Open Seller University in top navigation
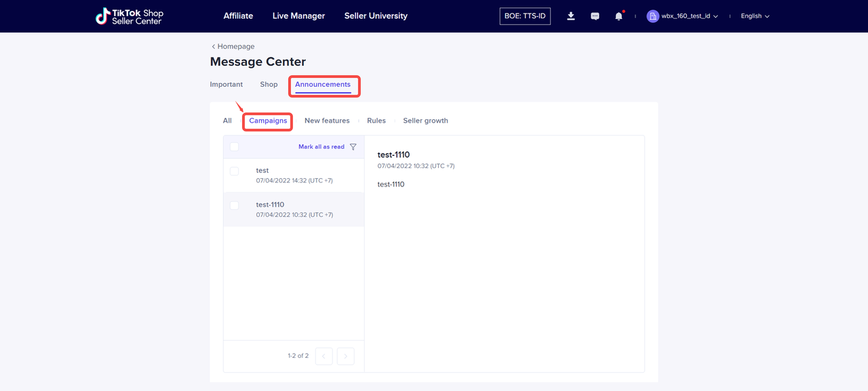The image size is (868, 391). pos(376,16)
